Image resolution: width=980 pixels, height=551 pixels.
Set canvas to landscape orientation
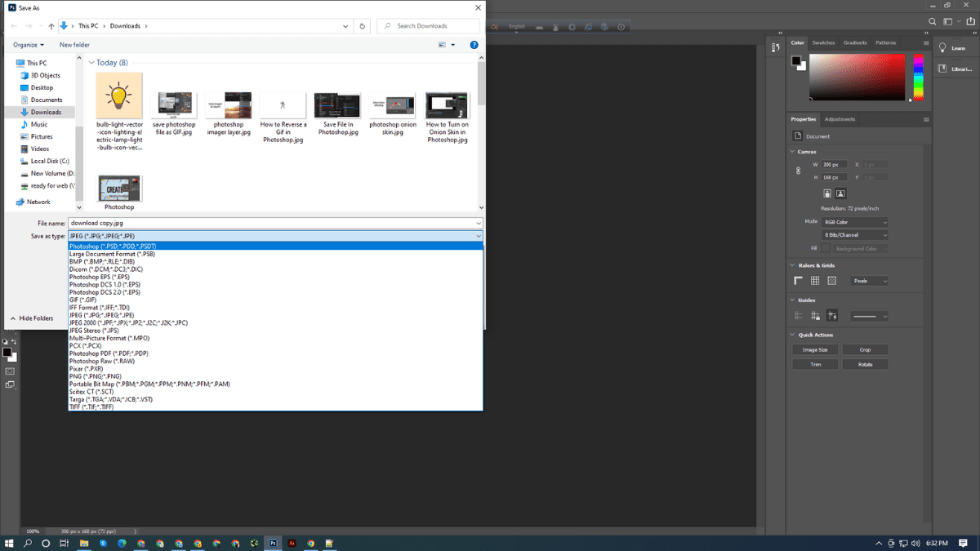coord(840,193)
